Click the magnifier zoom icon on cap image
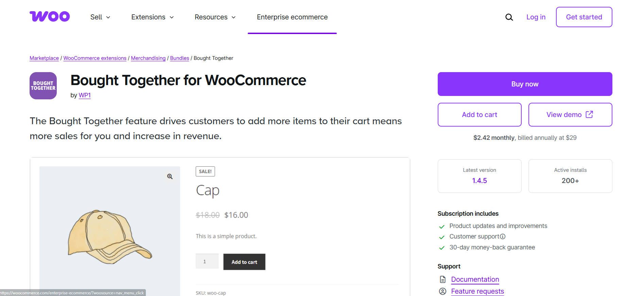This screenshot has width=644, height=296. pos(170,176)
